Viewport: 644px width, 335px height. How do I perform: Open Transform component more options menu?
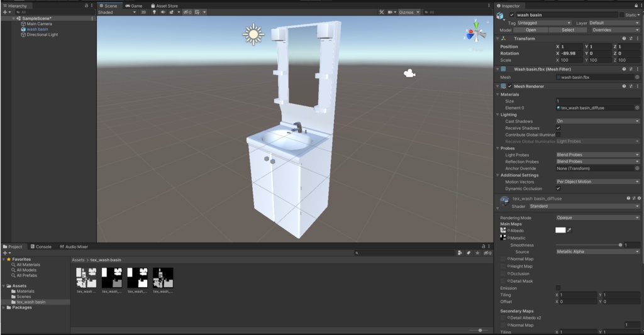click(x=638, y=38)
